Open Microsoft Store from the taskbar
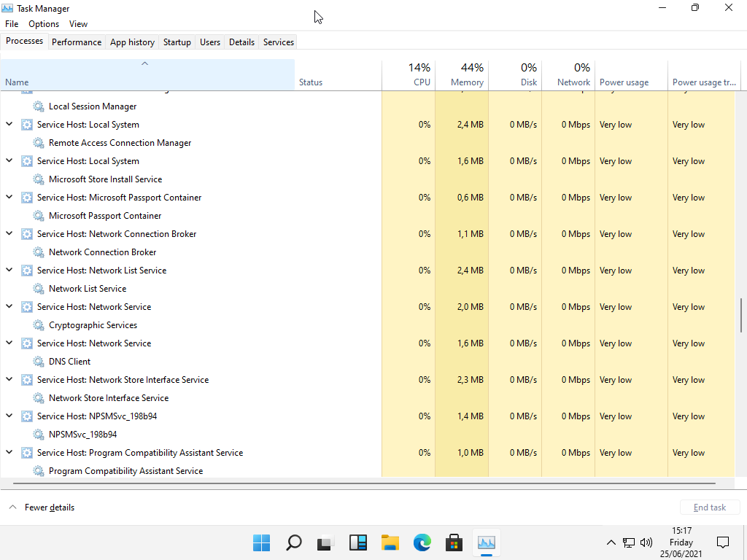Image resolution: width=747 pixels, height=560 pixels. [454, 542]
